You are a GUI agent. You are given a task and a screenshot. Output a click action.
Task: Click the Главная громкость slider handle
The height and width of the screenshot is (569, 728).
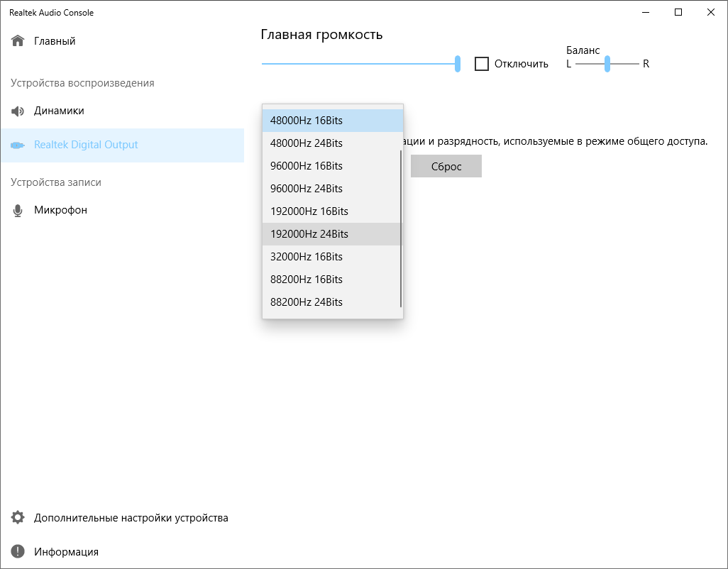click(x=458, y=64)
